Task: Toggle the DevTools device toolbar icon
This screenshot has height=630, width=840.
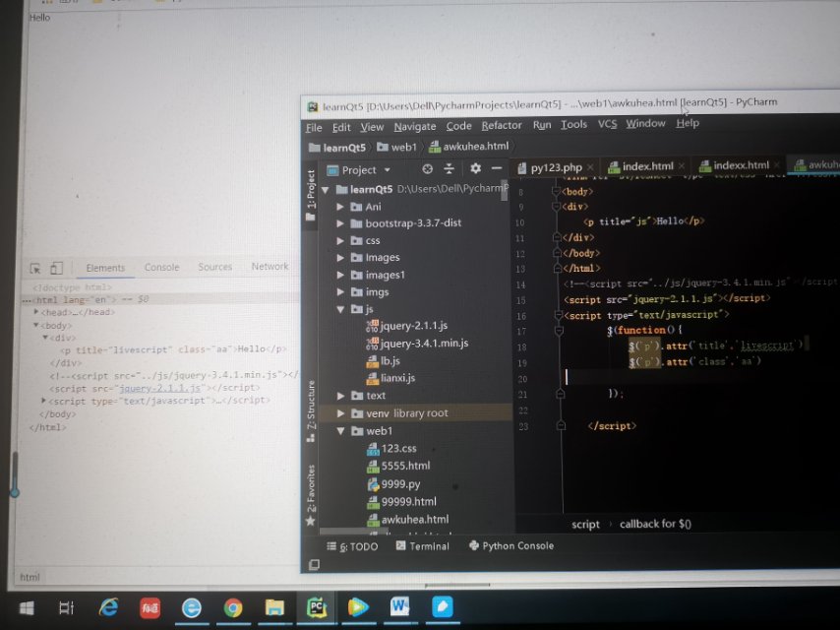Action: point(56,268)
